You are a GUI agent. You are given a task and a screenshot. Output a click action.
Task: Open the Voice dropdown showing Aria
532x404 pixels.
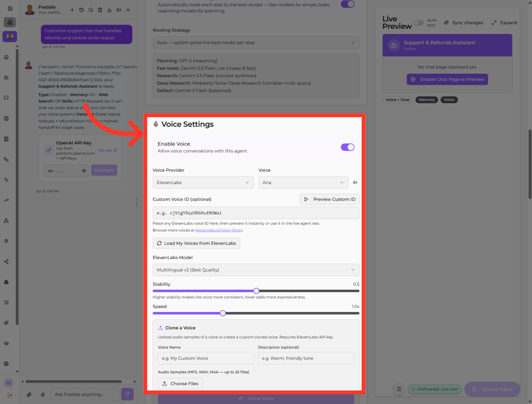303,183
